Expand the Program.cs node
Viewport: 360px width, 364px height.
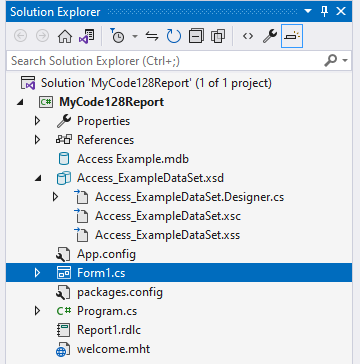(x=37, y=311)
